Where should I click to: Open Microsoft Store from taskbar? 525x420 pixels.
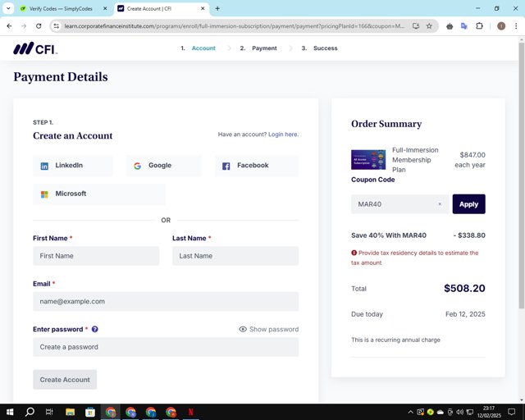point(90,412)
